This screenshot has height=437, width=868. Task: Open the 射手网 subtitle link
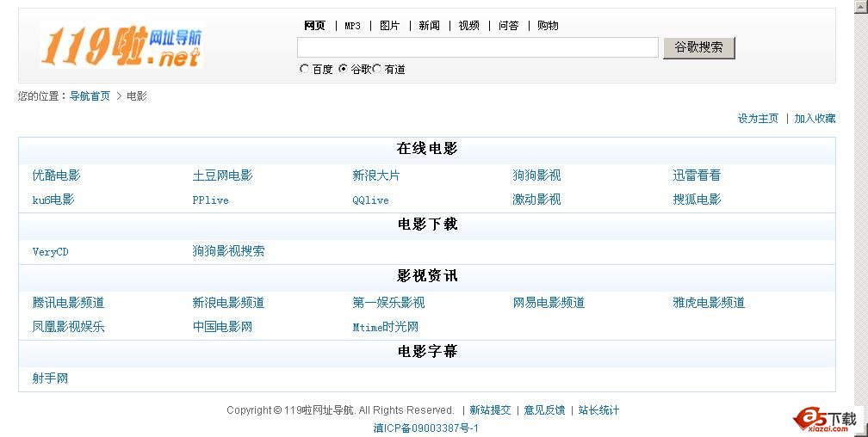[x=50, y=379]
